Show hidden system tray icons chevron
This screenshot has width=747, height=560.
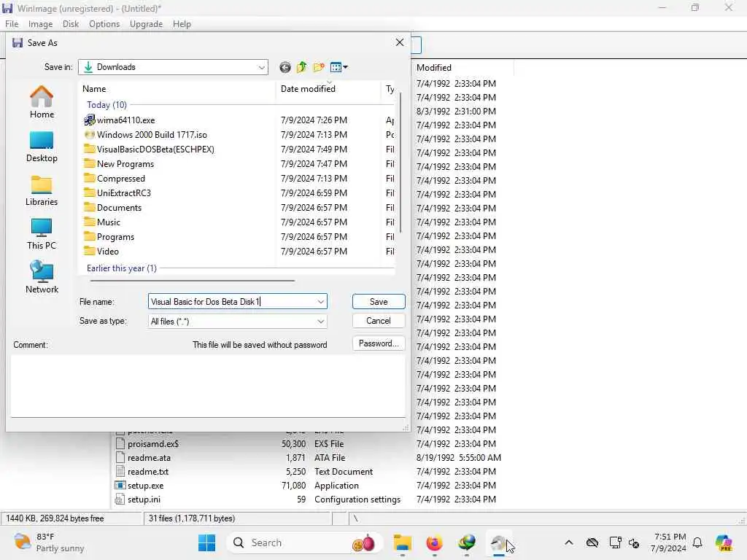[569, 542]
